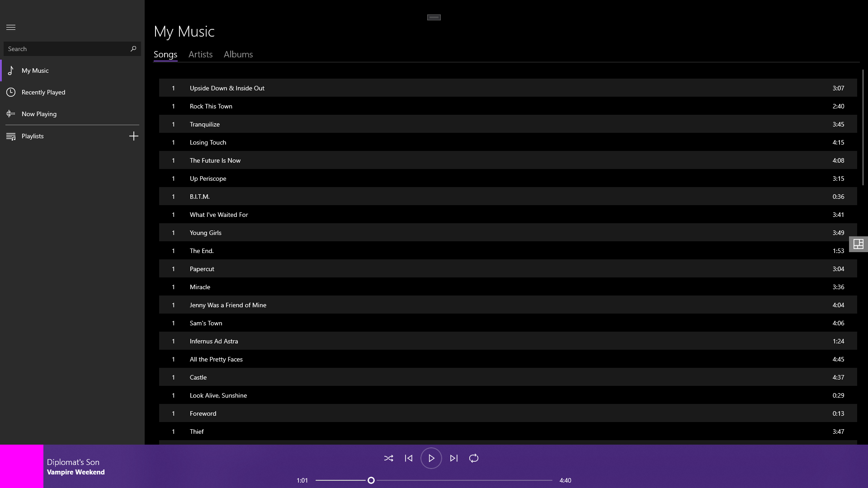
Task: Click the vertical scrollbar of song list
Action: tap(863, 127)
